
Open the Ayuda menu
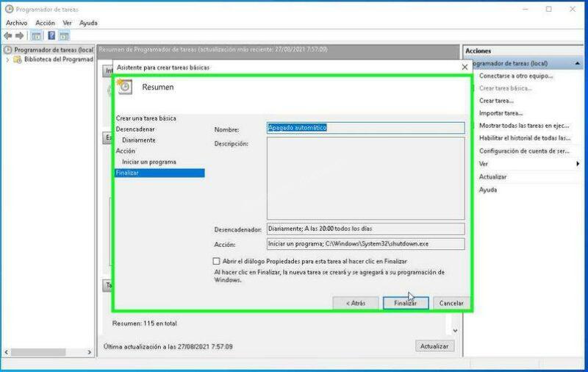click(88, 23)
